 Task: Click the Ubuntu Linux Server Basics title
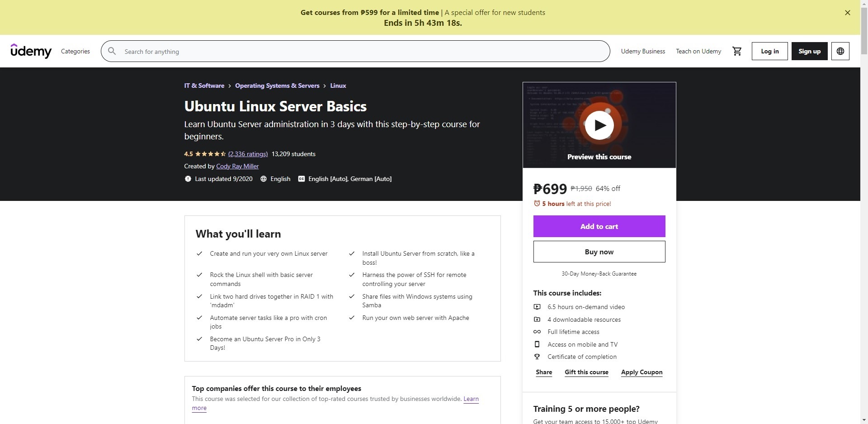(x=275, y=106)
